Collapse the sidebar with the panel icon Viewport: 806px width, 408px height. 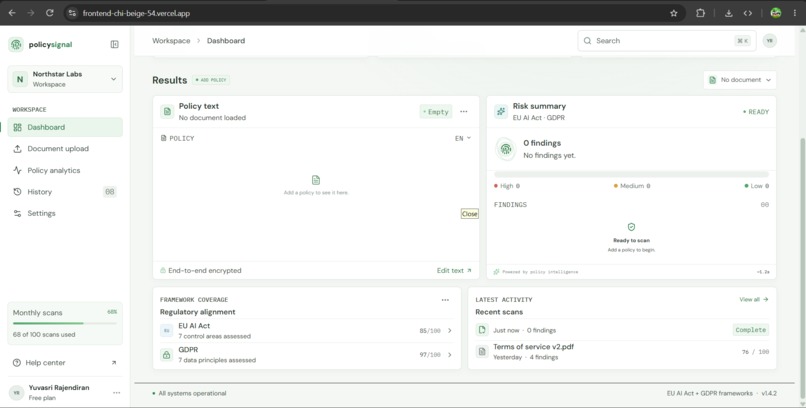(x=115, y=45)
